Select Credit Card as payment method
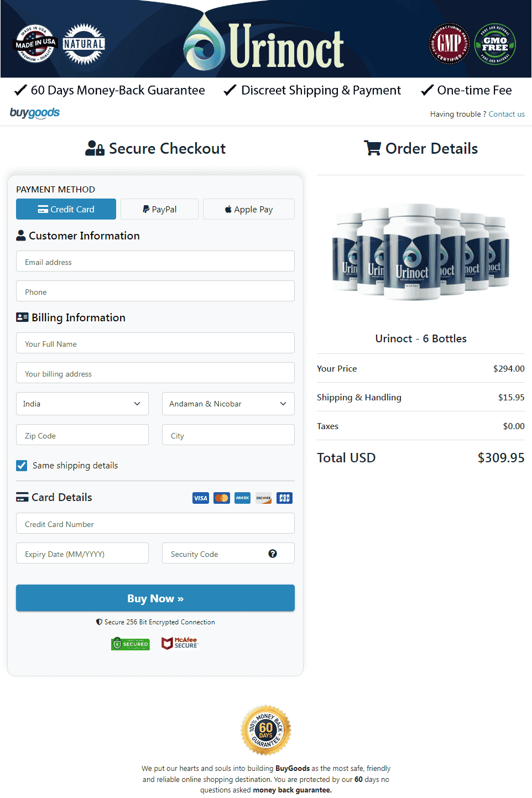532x798 pixels. point(66,209)
